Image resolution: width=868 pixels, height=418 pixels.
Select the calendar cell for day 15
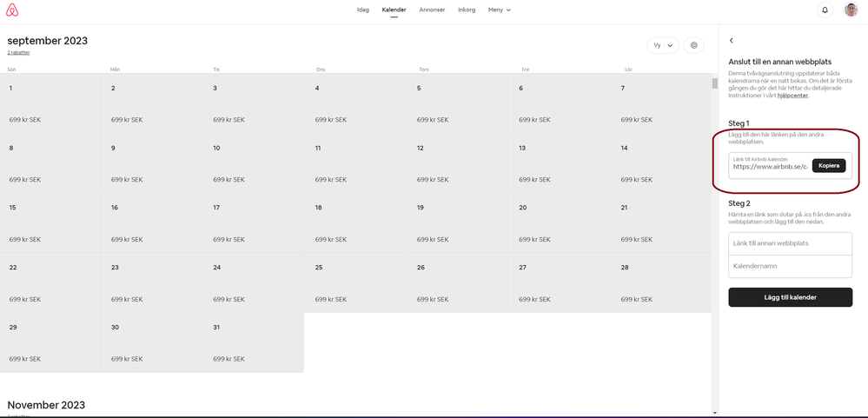pyautogui.click(x=50, y=222)
